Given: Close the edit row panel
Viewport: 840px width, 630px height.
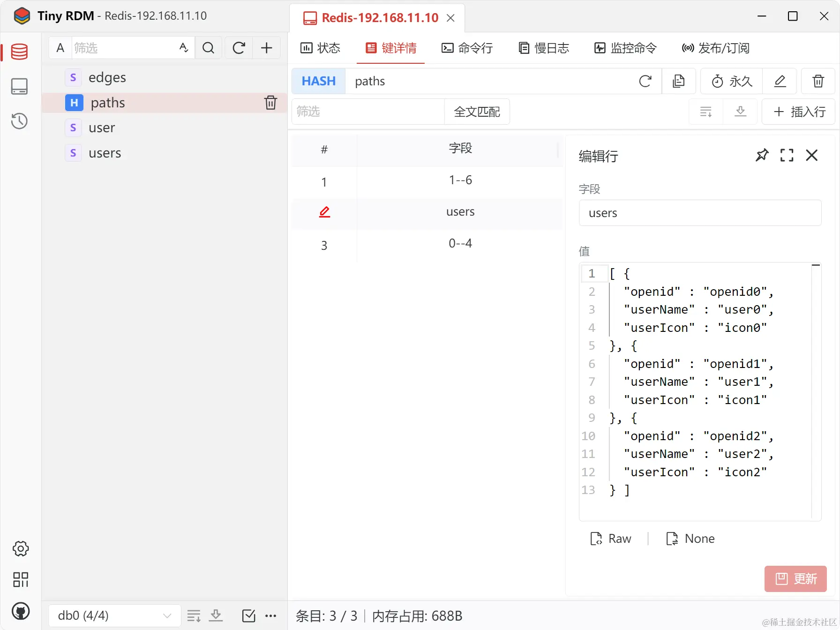Looking at the screenshot, I should [812, 155].
